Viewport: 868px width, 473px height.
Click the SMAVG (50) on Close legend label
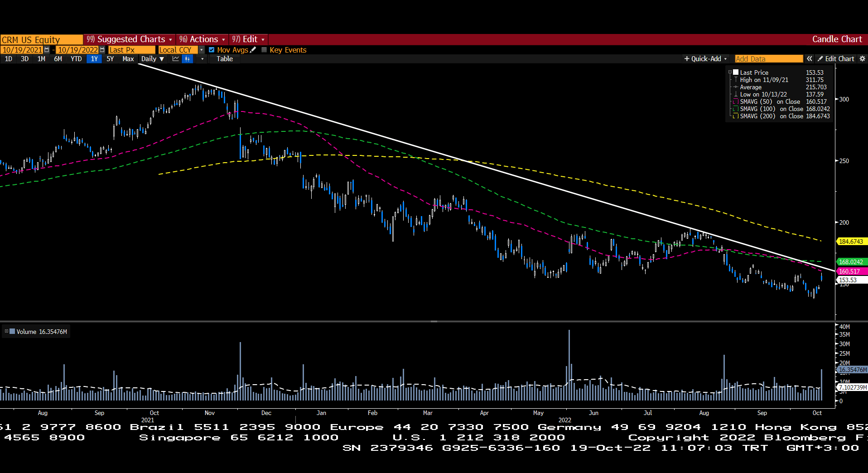[770, 101]
